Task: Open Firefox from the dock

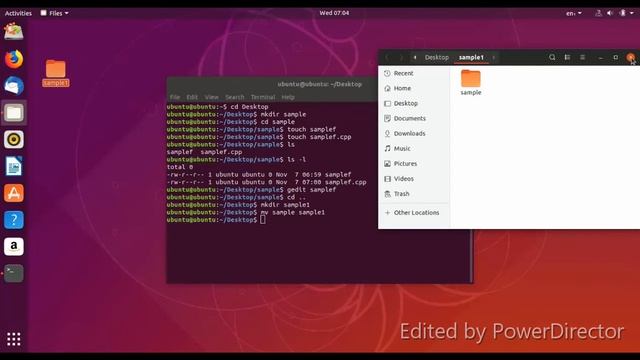Action: click(14, 59)
